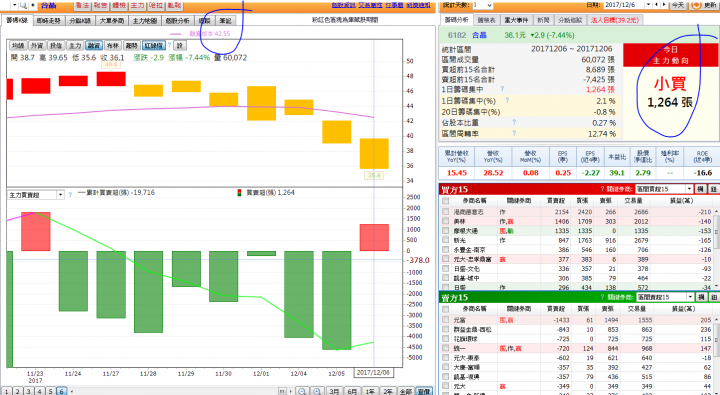Open the 重大事件 tab

[x=516, y=20]
